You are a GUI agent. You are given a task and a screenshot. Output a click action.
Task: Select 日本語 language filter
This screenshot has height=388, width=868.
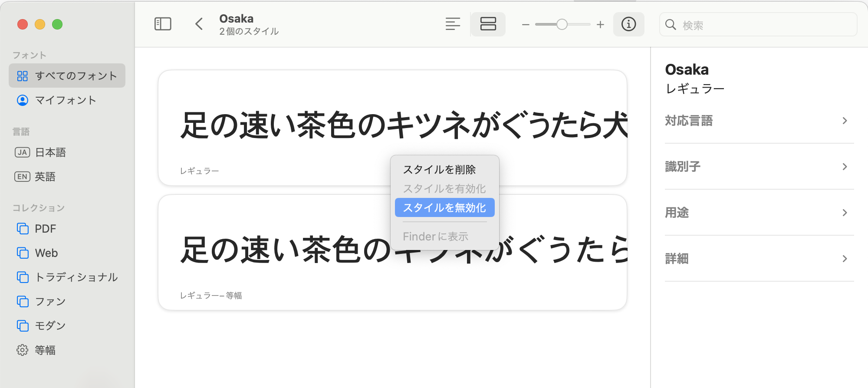pyautogui.click(x=67, y=152)
